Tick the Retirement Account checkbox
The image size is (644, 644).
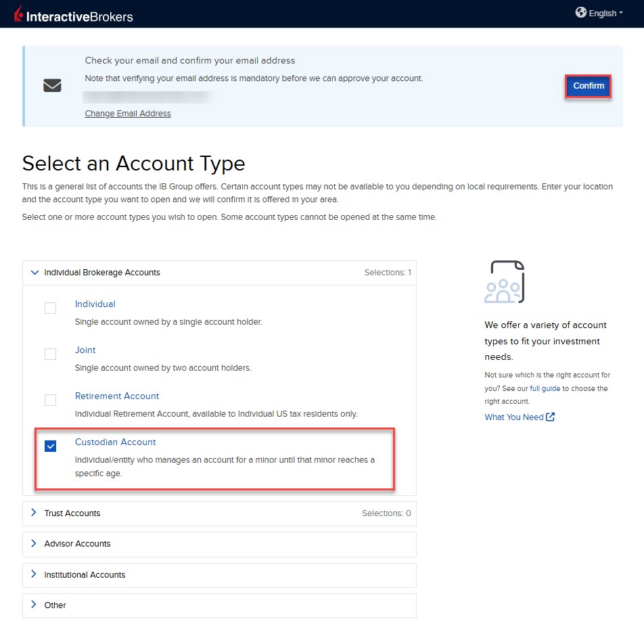point(51,400)
